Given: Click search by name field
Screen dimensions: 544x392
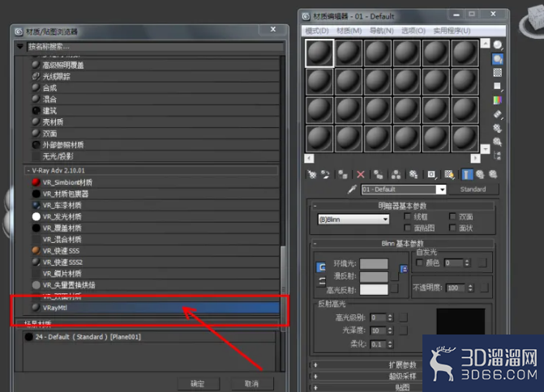Looking at the screenshot, I should click(x=155, y=46).
